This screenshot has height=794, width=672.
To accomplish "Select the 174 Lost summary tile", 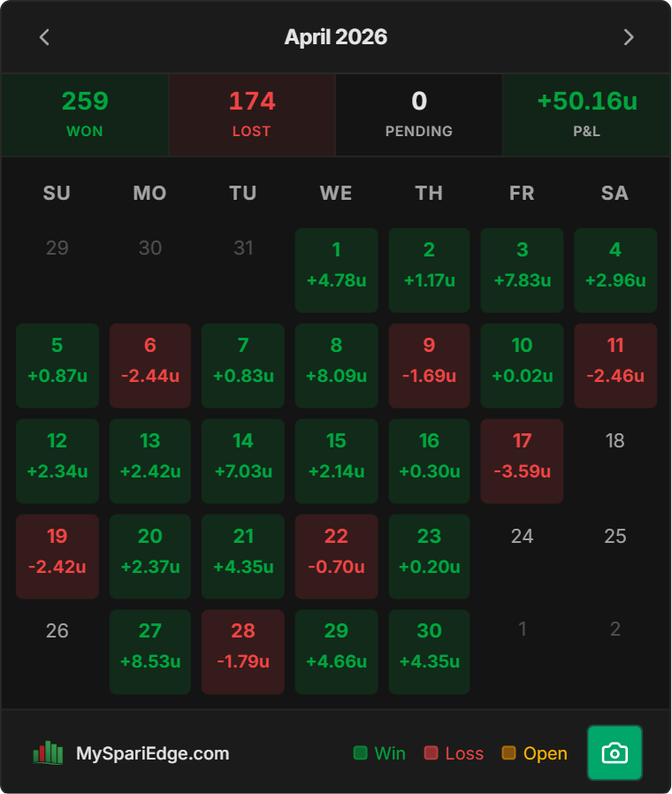I will [252, 115].
